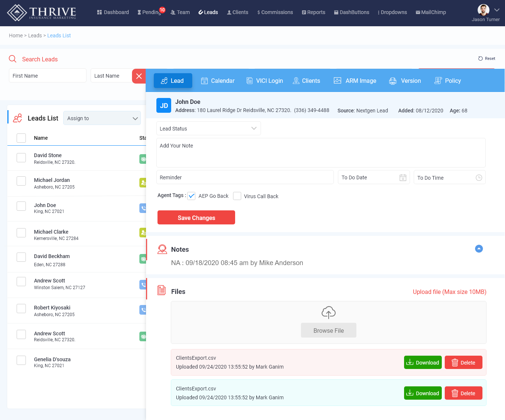Click the Leads List people icon
505x420 pixels.
coord(17,118)
